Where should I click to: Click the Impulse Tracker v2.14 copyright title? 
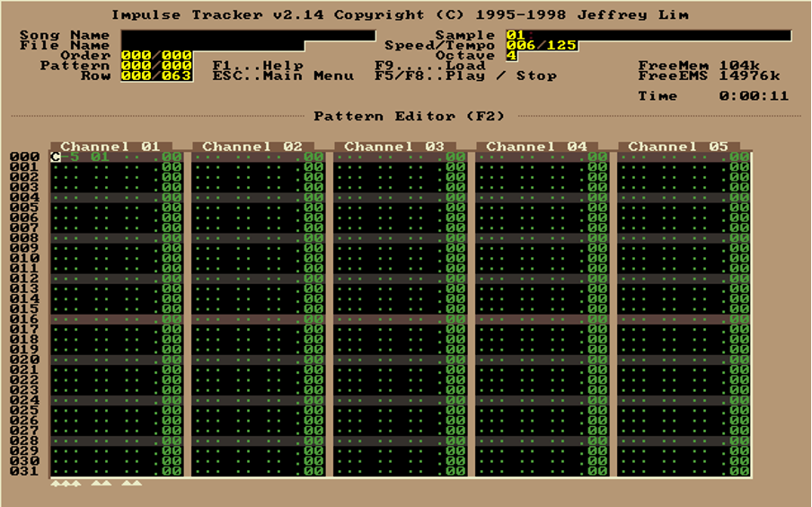[x=401, y=15]
